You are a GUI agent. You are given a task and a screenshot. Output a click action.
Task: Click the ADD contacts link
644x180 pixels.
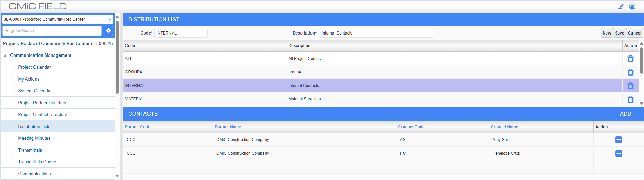click(625, 114)
